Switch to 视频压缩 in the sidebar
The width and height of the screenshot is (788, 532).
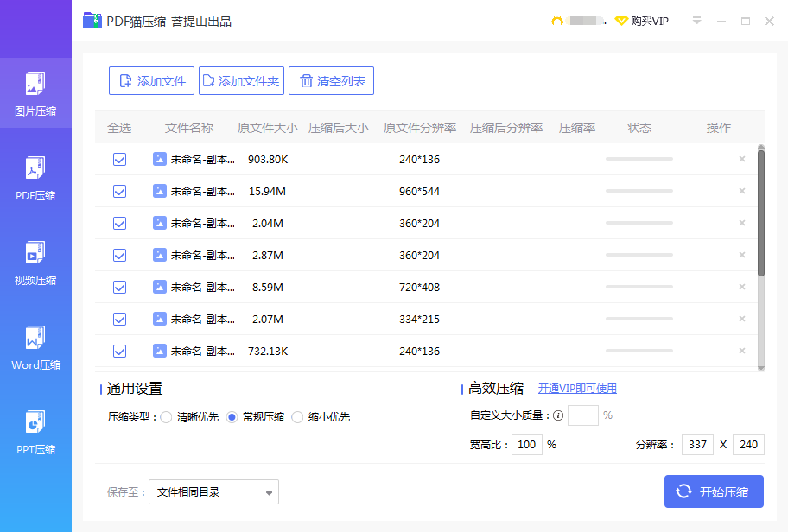(x=35, y=263)
